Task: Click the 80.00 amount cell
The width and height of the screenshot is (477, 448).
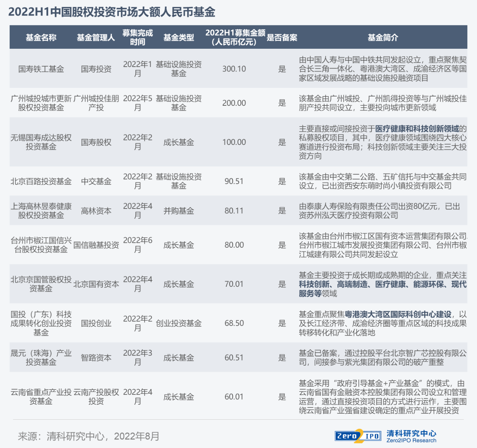Action: point(234,245)
